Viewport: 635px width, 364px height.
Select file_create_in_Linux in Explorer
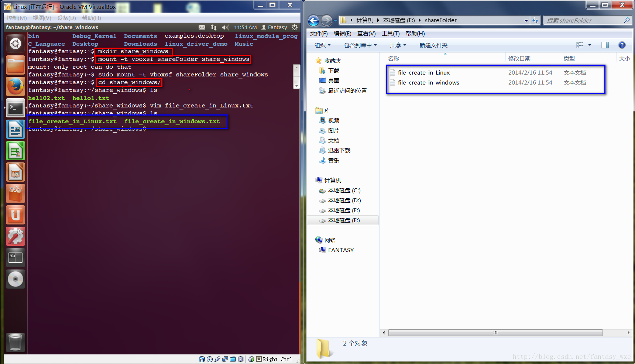point(424,73)
